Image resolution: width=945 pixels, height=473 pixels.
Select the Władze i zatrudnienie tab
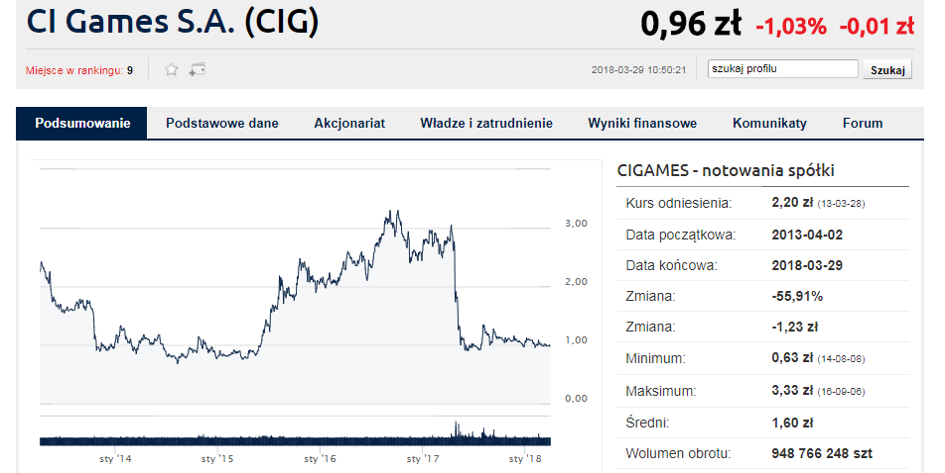click(486, 124)
